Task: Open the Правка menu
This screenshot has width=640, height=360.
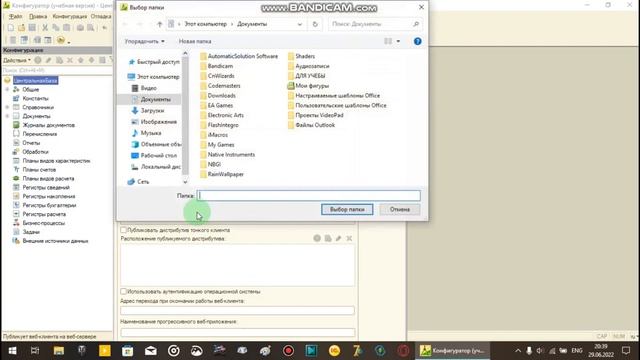Action: tap(38, 16)
